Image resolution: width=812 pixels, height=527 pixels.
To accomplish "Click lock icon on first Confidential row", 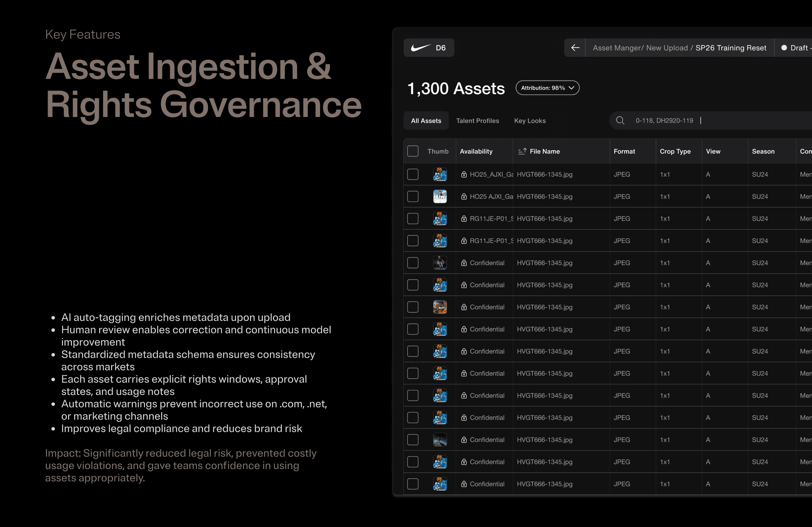I will coord(464,263).
